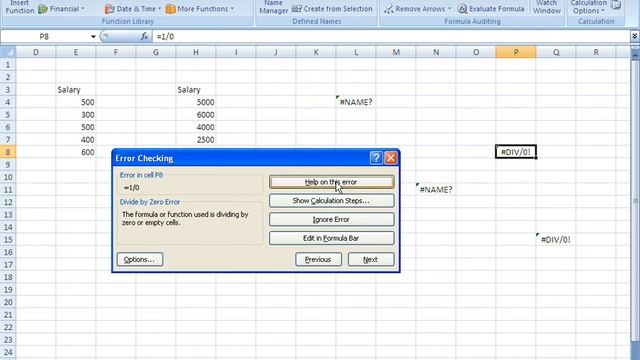640x360 pixels.
Task: Select the #NAME? cell in column L
Action: (x=356, y=102)
